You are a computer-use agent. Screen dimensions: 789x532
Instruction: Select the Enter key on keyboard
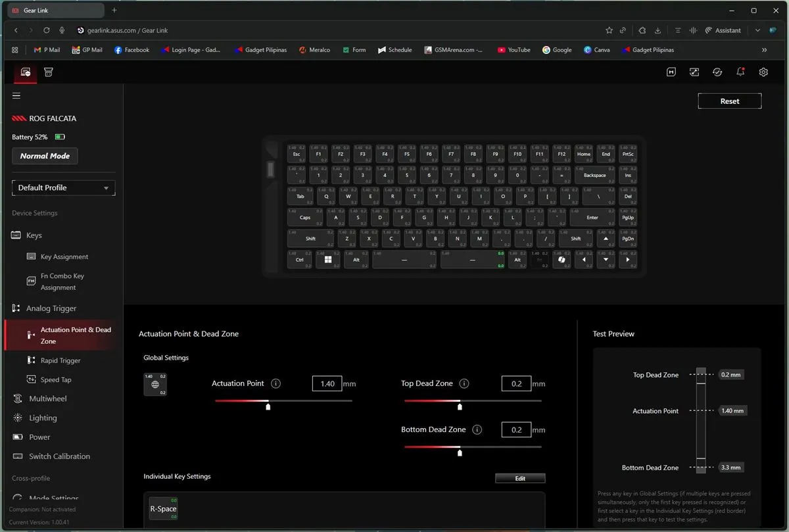pos(592,217)
